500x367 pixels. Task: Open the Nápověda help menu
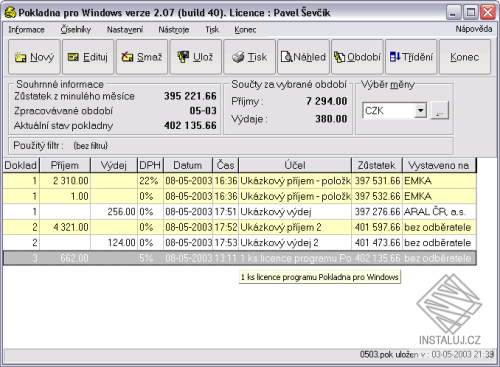click(474, 29)
